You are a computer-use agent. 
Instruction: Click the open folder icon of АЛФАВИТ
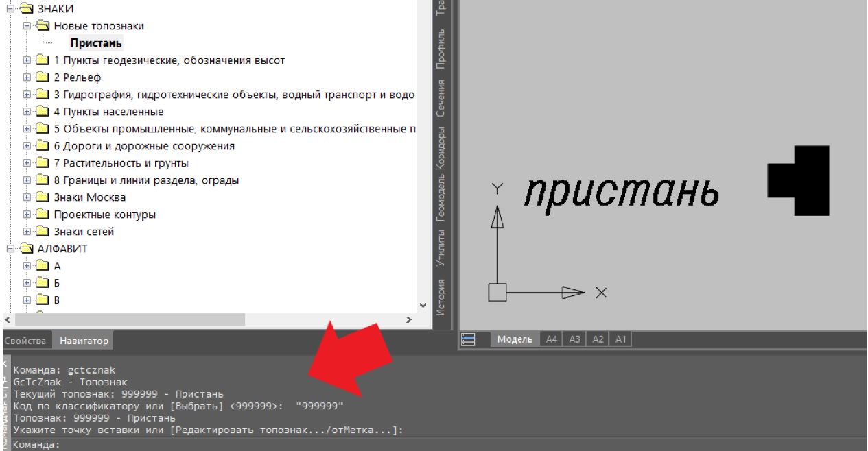point(25,249)
